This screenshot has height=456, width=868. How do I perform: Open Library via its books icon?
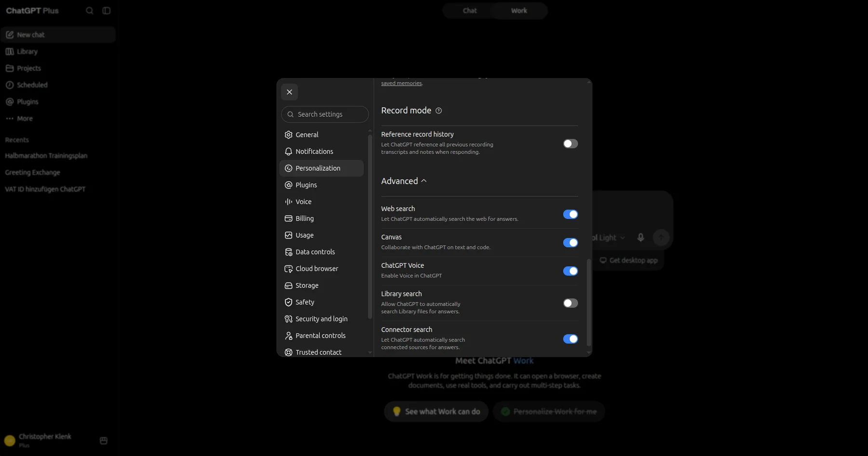pos(10,52)
